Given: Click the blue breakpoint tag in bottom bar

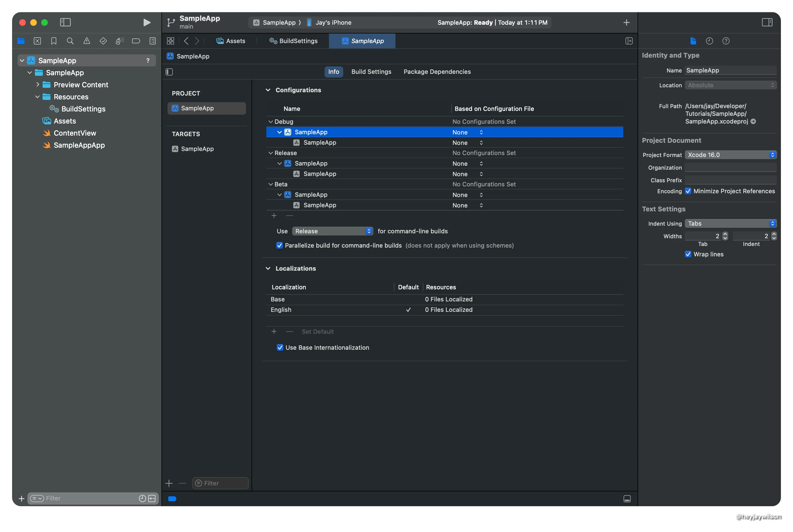Looking at the screenshot, I should (x=172, y=499).
